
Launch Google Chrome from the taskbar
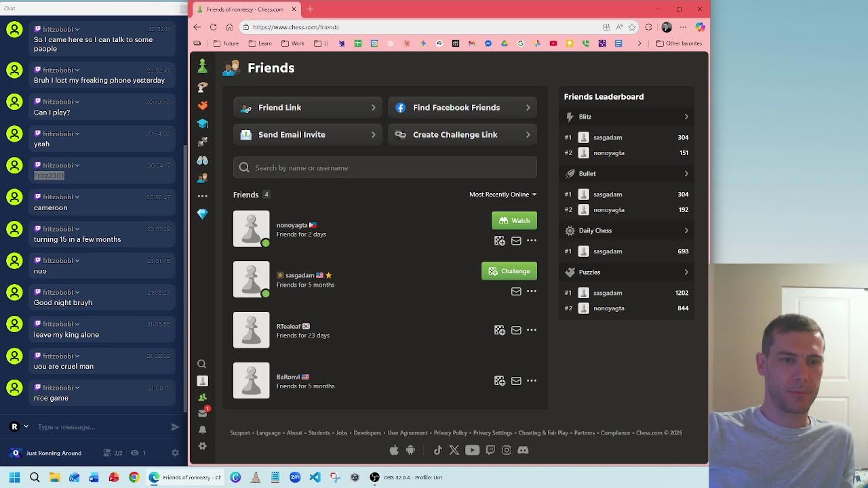coord(134,477)
